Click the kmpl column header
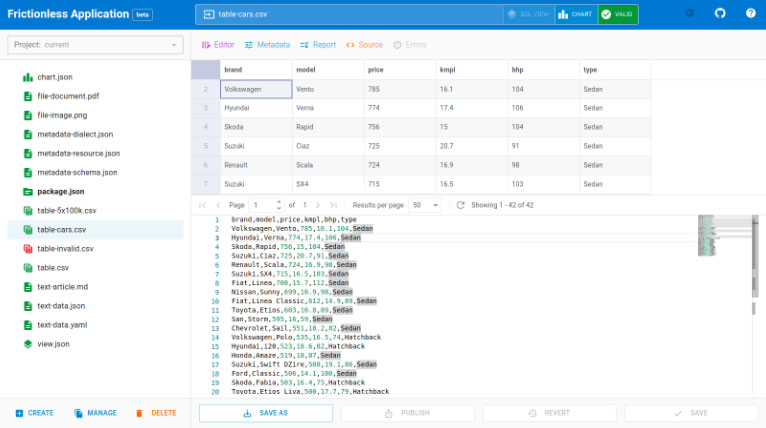The height and width of the screenshot is (428, 766). [471, 70]
